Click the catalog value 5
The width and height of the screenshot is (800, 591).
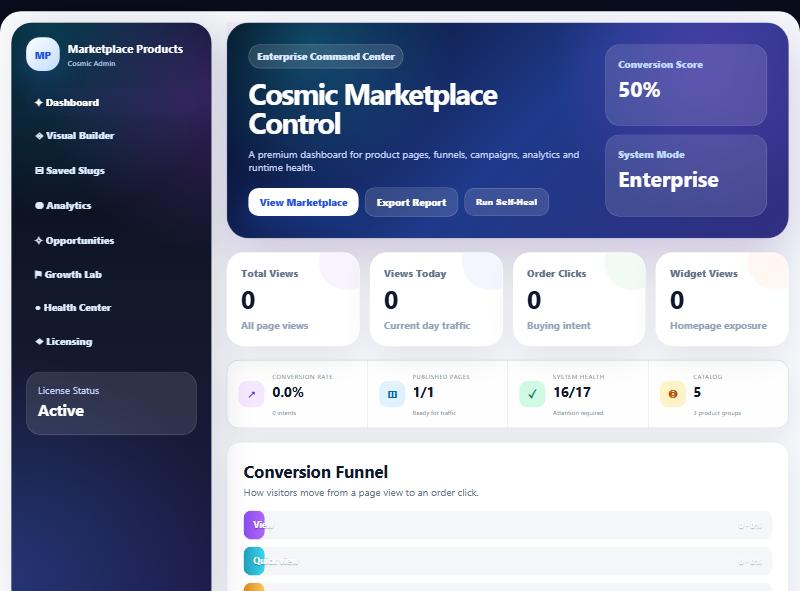click(697, 392)
